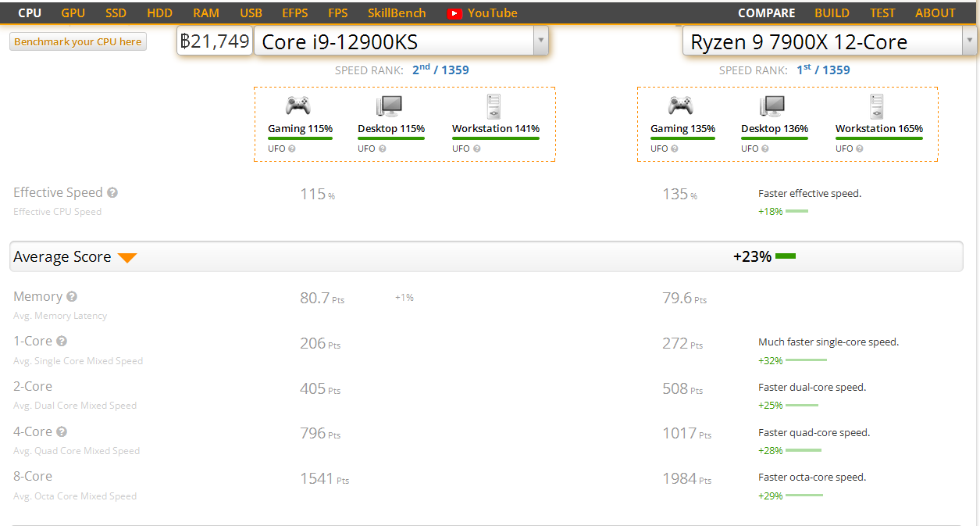980x526 pixels.
Task: Click the 272 Pts single-core score
Action: click(x=682, y=343)
